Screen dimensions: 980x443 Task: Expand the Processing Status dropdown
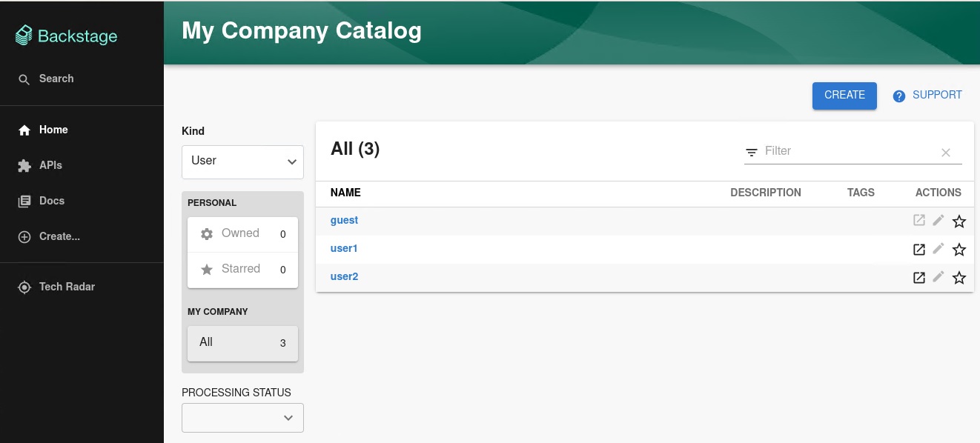coord(242,418)
